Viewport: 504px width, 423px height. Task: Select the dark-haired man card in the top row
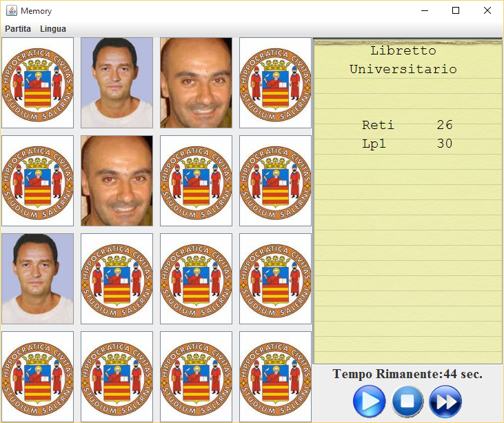coord(117,83)
